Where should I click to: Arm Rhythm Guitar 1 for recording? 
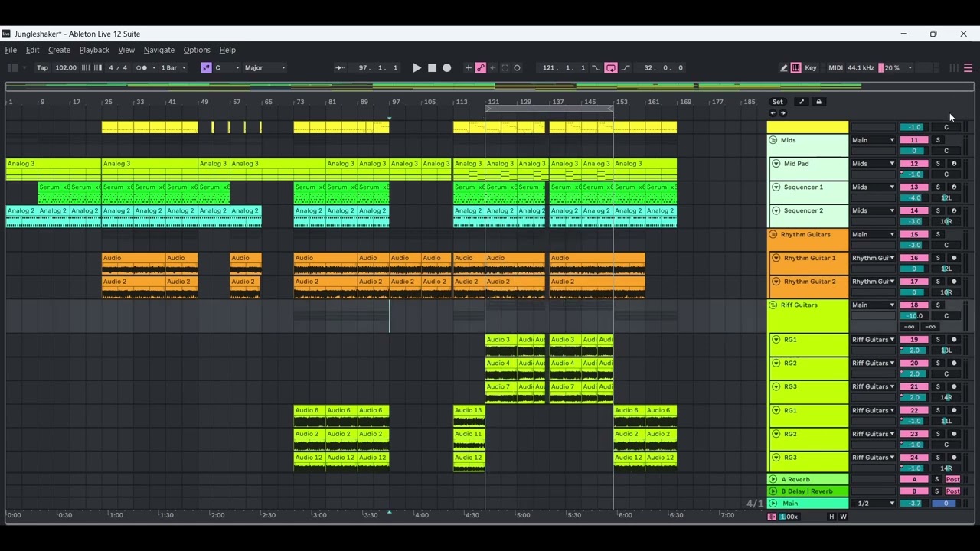(954, 259)
